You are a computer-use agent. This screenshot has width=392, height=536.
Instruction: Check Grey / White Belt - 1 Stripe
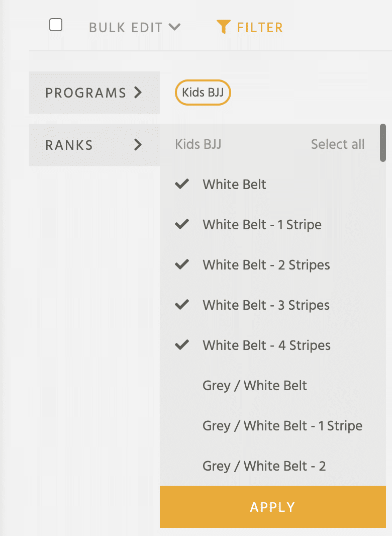coord(282,426)
